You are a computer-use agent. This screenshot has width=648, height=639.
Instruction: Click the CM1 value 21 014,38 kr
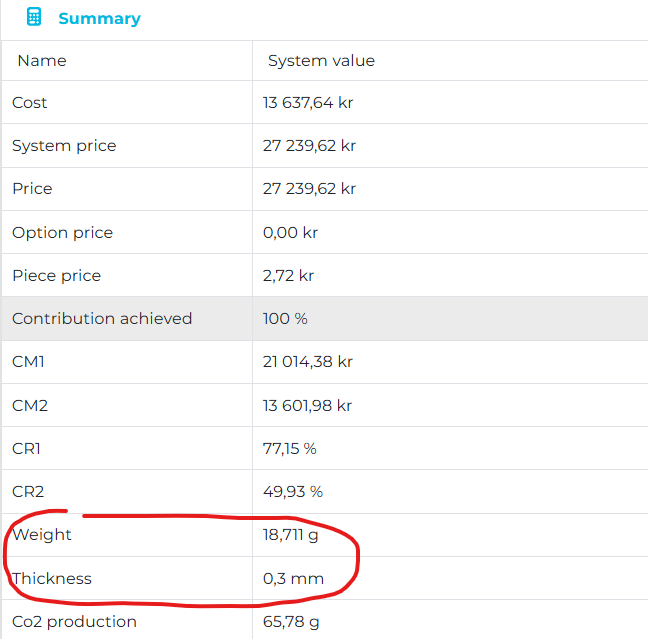[308, 362]
